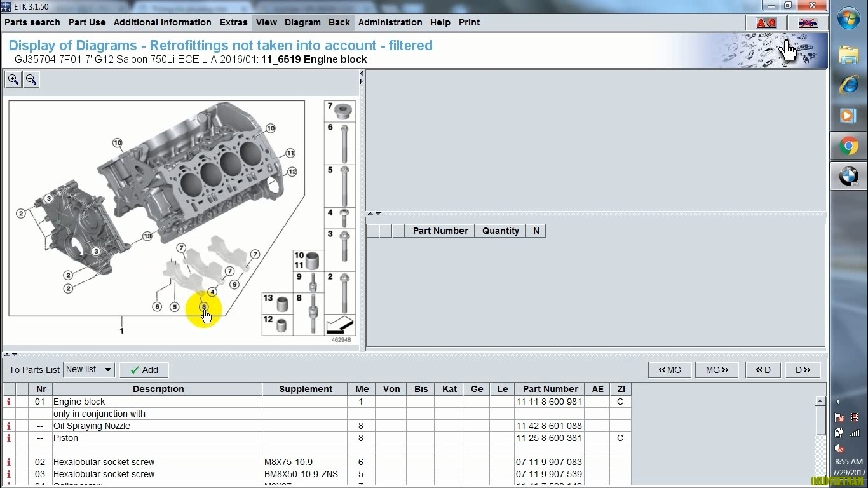The width and height of the screenshot is (868, 488).
Task: Click the splitter arrows above Part Number table
Action: 374,213
